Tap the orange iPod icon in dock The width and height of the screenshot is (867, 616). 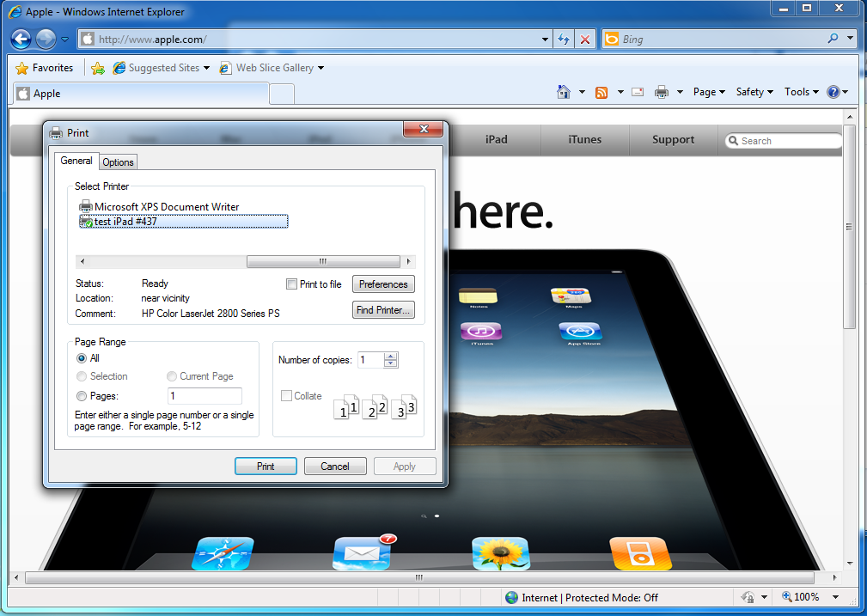pos(640,553)
